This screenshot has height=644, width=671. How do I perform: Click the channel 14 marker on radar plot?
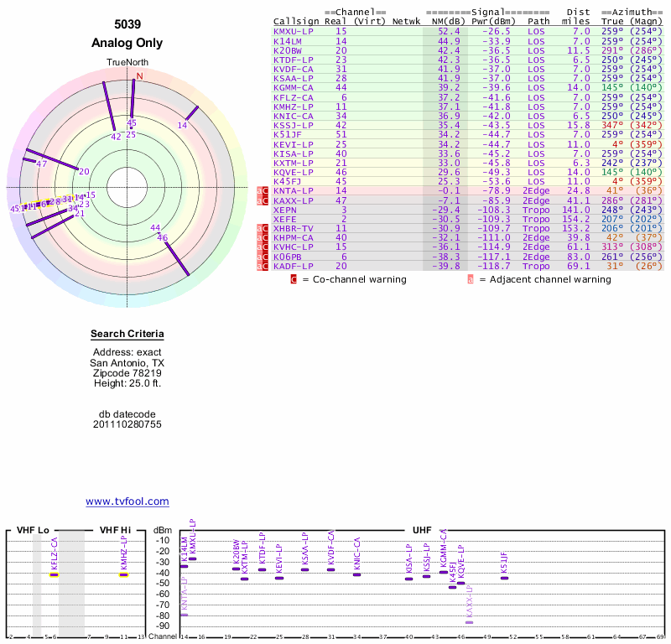point(182,125)
